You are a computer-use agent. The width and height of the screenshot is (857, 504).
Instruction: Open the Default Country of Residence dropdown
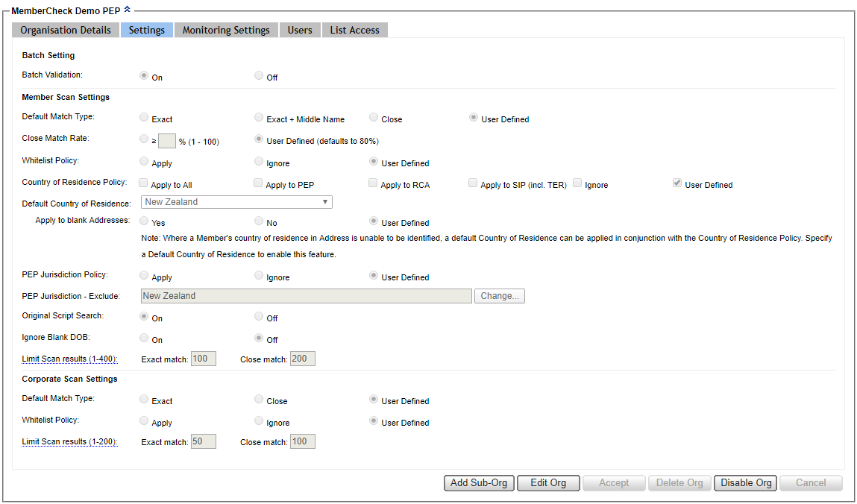[x=236, y=202]
